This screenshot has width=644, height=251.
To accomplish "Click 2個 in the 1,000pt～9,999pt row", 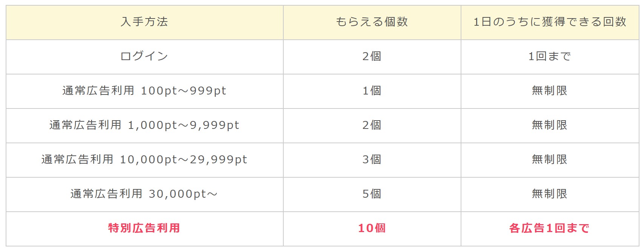I will pyautogui.click(x=372, y=125).
